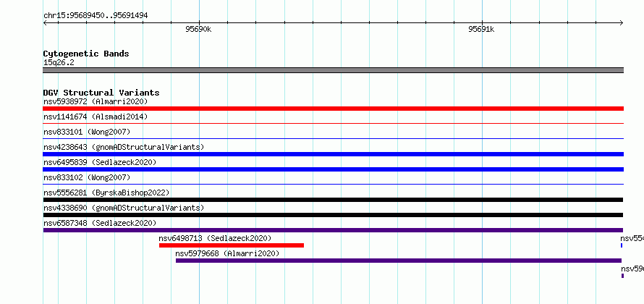Click the gray 15q26.2 cytogenetic band bar
644x304 pixels.
(x=333, y=70)
